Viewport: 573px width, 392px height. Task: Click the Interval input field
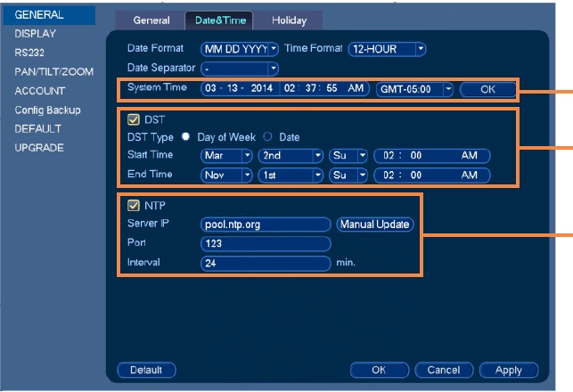(266, 264)
